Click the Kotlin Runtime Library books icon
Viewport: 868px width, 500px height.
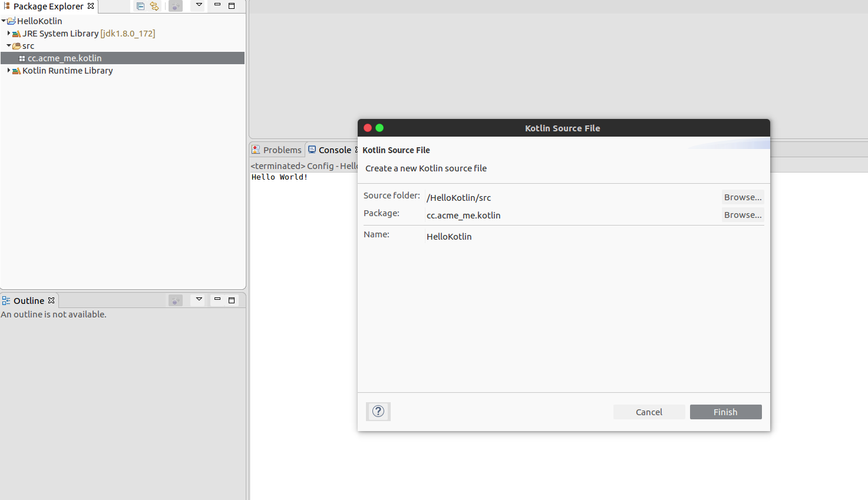tap(16, 71)
